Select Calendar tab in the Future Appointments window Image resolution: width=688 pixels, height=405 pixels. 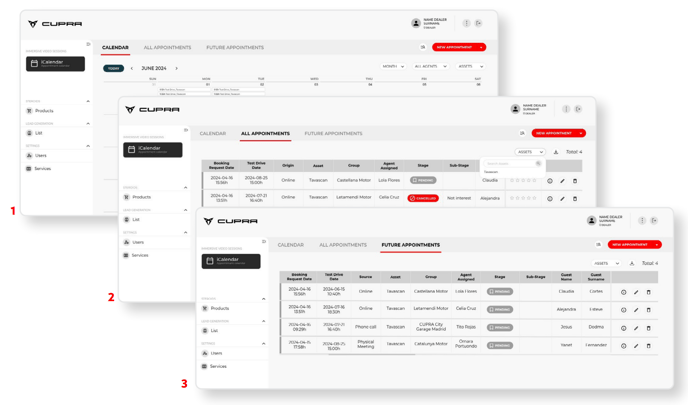[290, 245]
